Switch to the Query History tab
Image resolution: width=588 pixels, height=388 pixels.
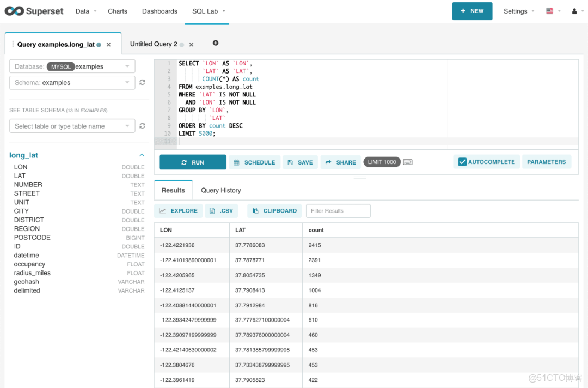pyautogui.click(x=220, y=190)
